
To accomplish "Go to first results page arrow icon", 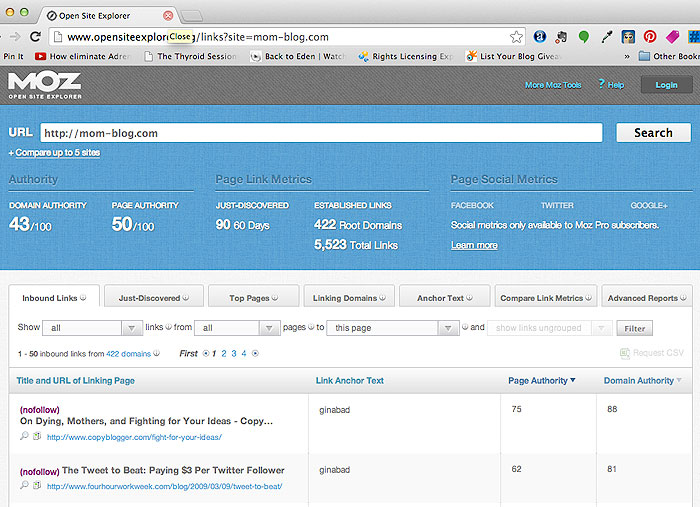I will pyautogui.click(x=206, y=353).
